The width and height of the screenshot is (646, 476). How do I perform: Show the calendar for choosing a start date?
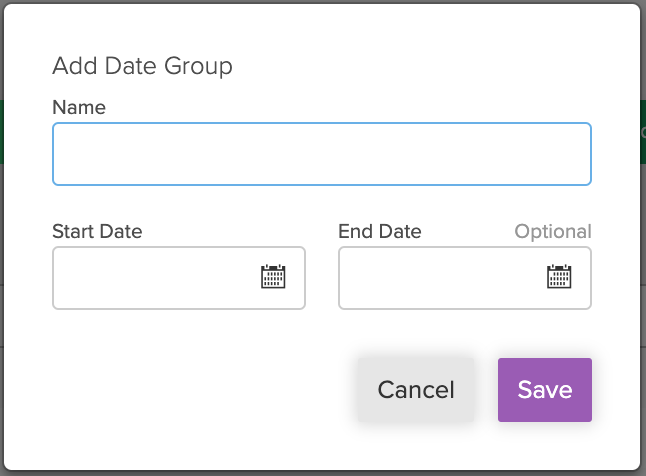point(273,277)
